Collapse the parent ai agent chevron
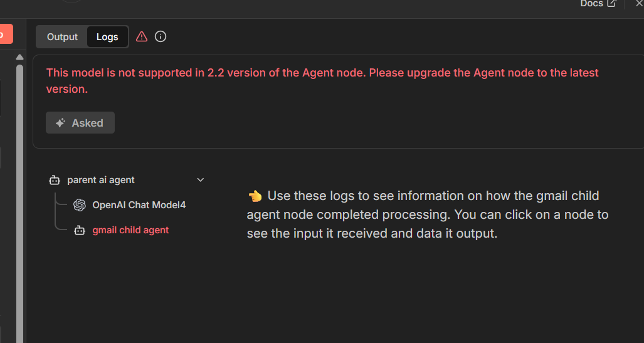 pyautogui.click(x=201, y=180)
